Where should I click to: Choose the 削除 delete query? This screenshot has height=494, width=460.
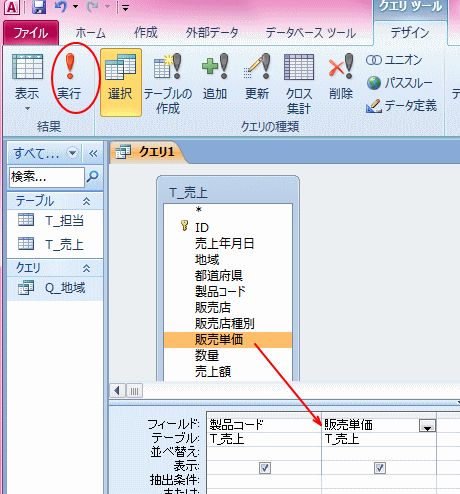pyautogui.click(x=341, y=77)
